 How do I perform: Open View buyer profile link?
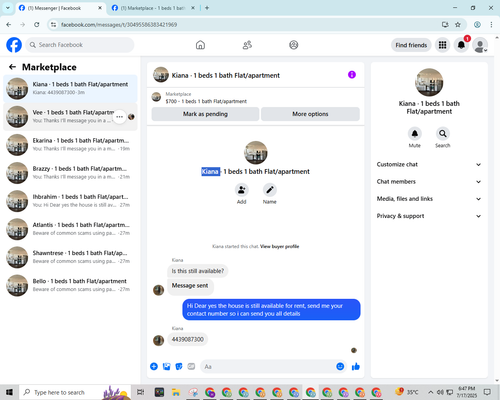[279, 247]
